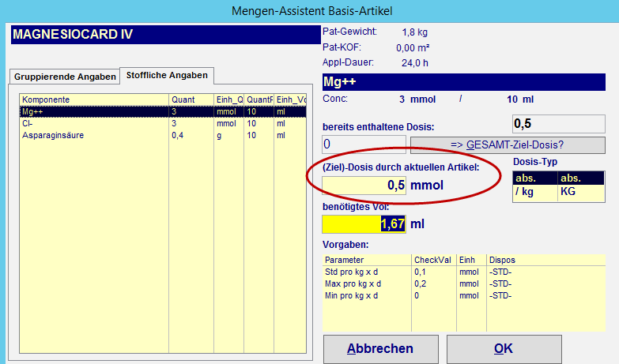Select the Stoffliche Angaben tab
Viewport: 619px width, 364px height.
167,75
